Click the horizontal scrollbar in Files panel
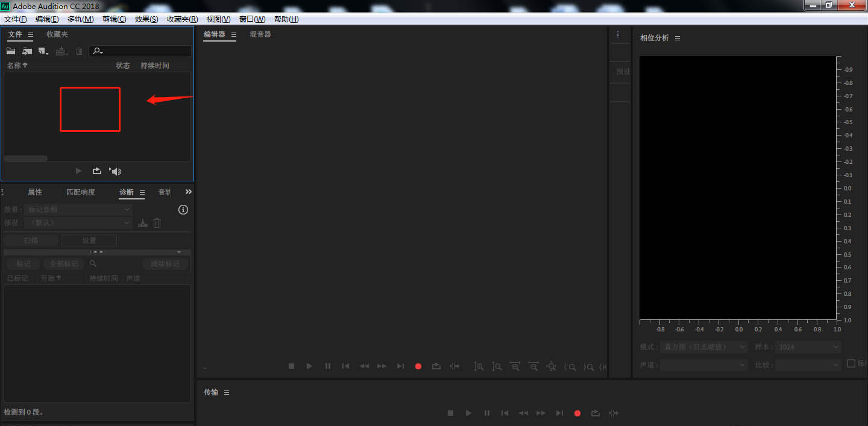868x426 pixels. (26, 158)
